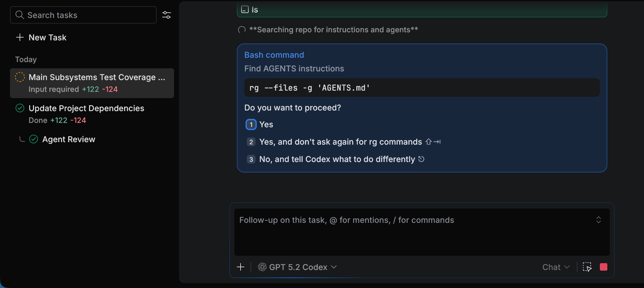The width and height of the screenshot is (644, 288).
Task: Click the spinning status icon on Main Subsystems task
Action: tap(20, 77)
